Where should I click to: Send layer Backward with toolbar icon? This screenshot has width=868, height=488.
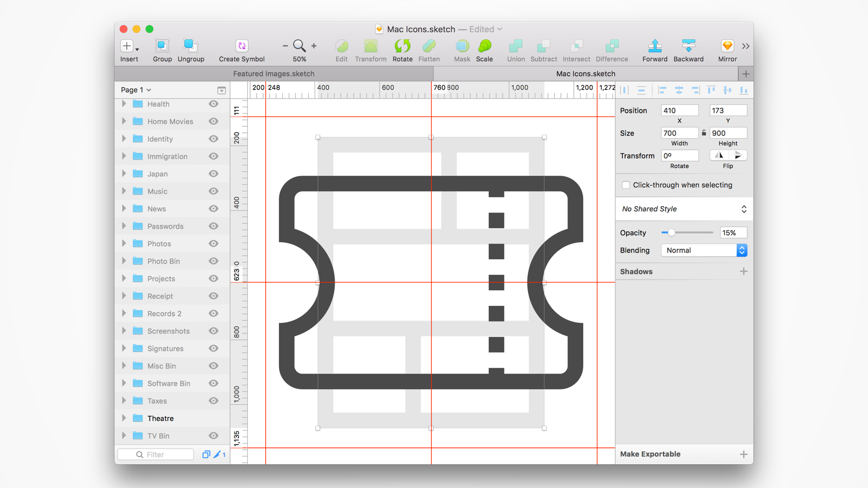click(x=688, y=47)
